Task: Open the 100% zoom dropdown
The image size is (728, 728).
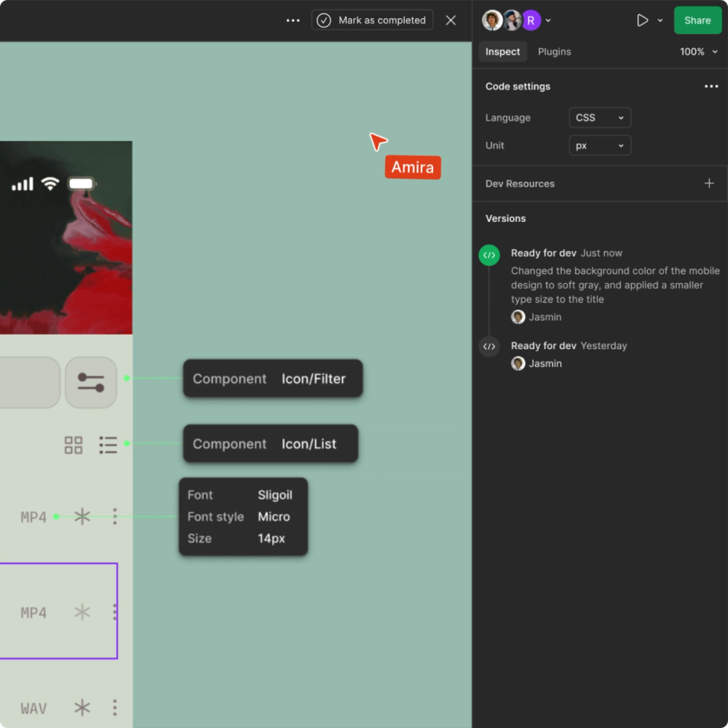Action: [x=697, y=52]
